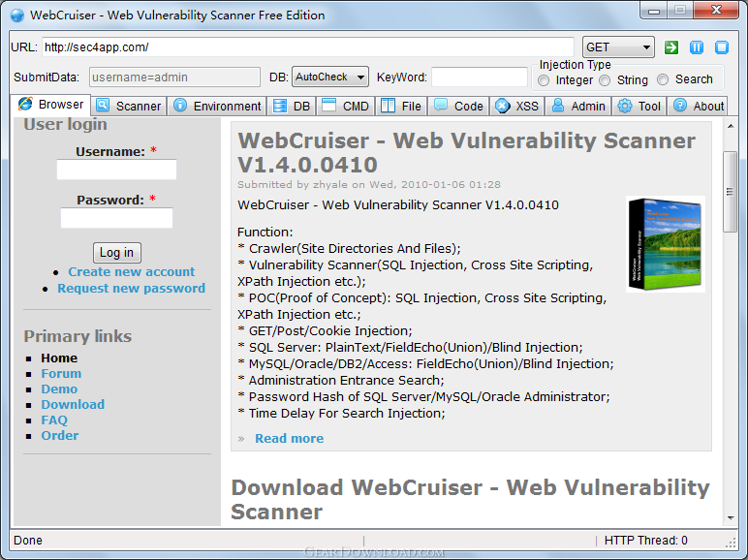This screenshot has width=748, height=560.
Task: Select the String injection type
Action: (605, 80)
